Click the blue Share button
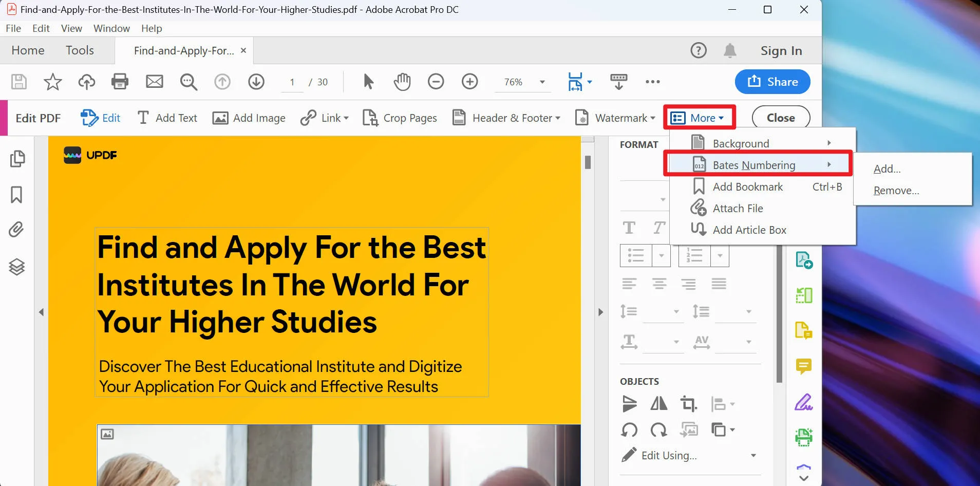Viewport: 980px width, 486px height. [772, 82]
